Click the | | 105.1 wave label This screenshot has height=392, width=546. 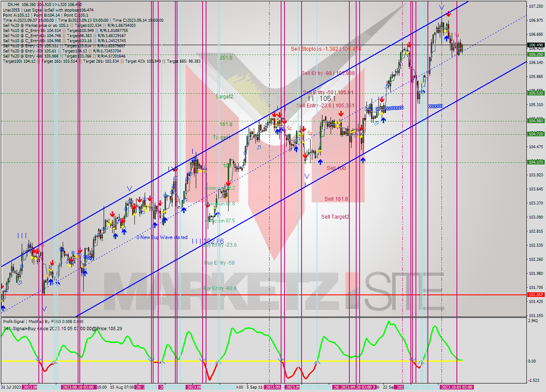pos(322,98)
